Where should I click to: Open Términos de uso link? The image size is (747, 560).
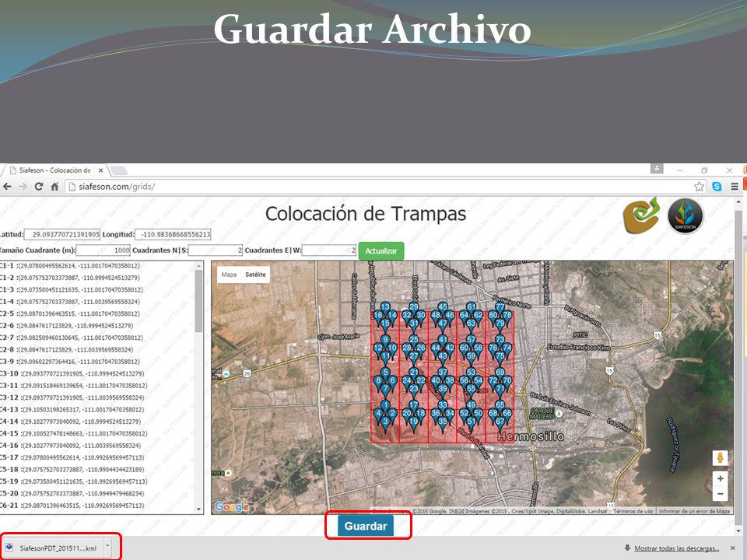click(633, 511)
